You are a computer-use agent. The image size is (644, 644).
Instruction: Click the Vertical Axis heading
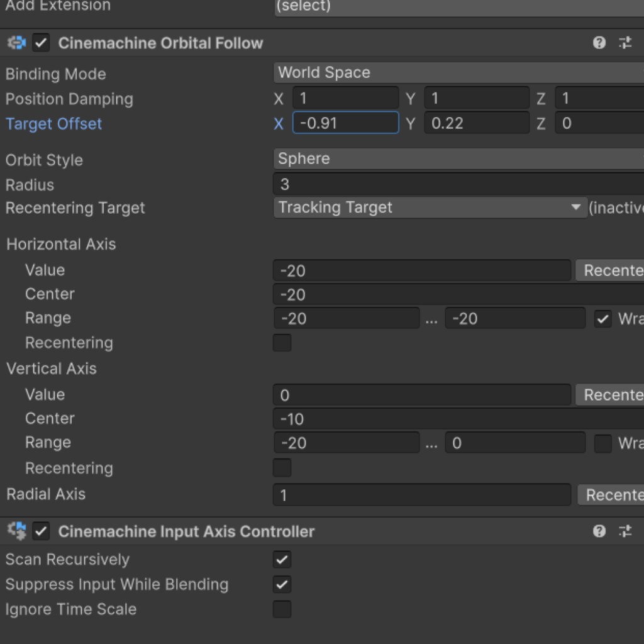tap(52, 369)
